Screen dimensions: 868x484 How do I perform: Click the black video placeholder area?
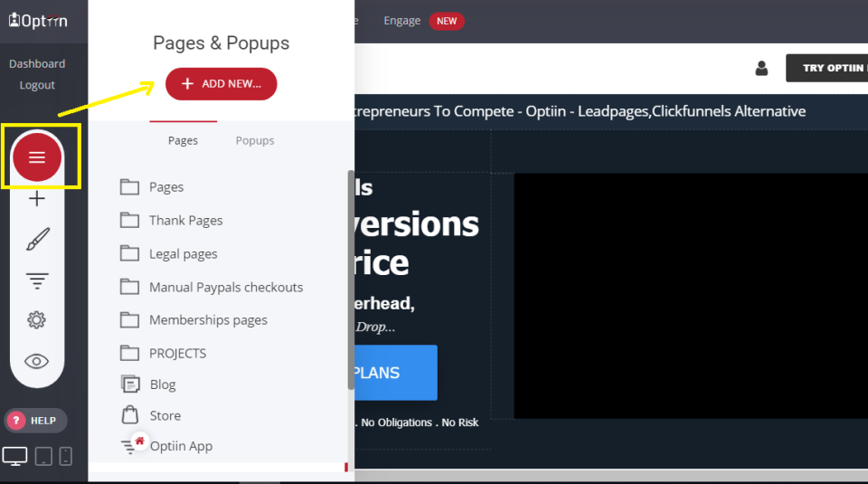691,296
